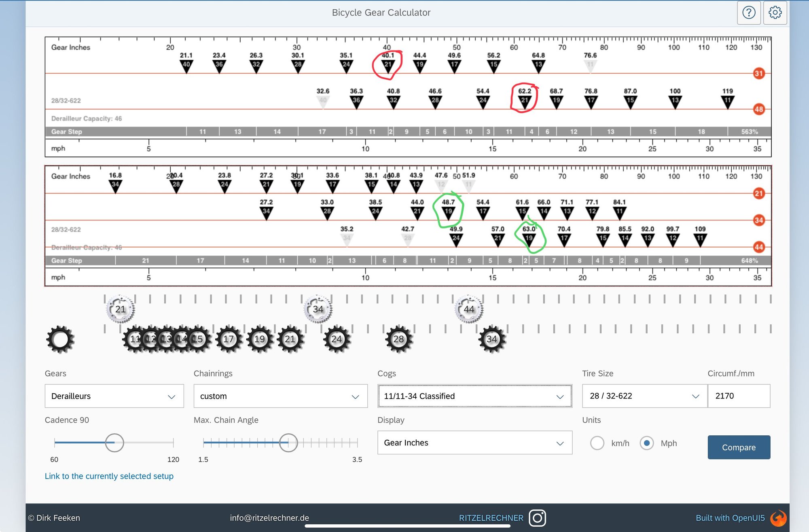This screenshot has height=532, width=809.
Task: Open the settings gear icon
Action: click(x=775, y=13)
